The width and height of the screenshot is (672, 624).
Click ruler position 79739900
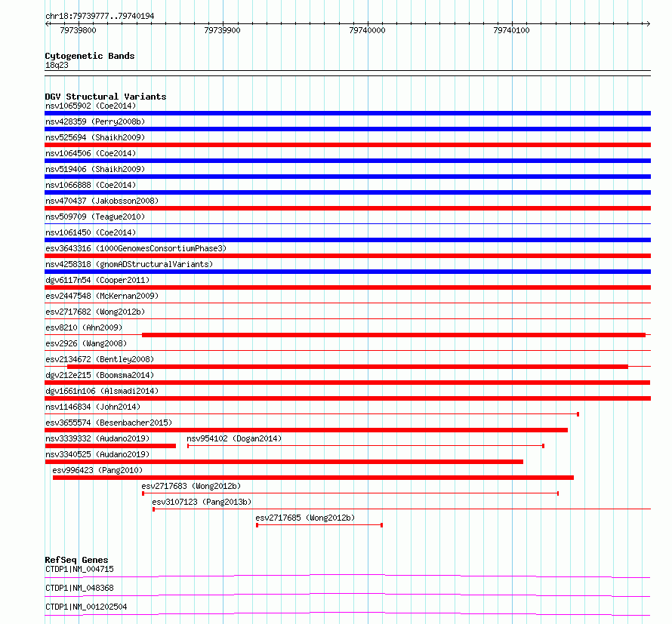(x=223, y=30)
